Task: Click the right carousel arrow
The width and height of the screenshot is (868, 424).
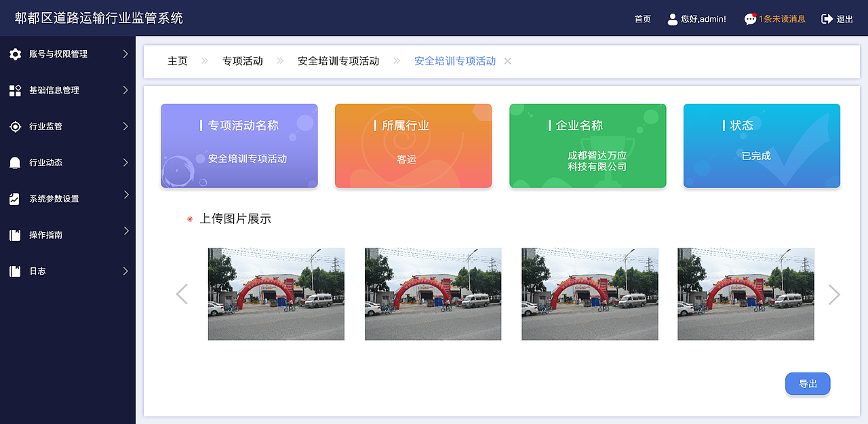Action: [834, 294]
